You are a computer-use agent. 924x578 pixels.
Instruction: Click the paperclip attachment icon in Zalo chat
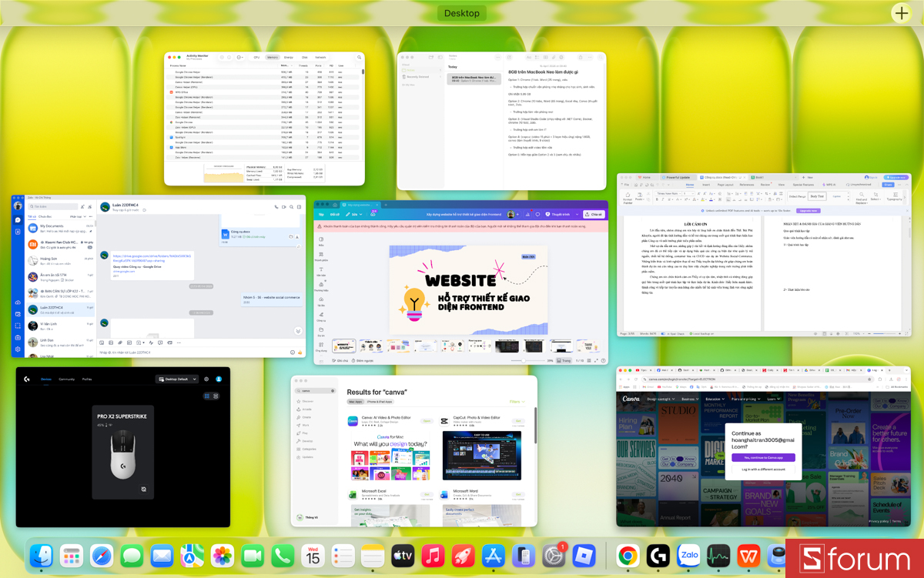click(x=119, y=342)
